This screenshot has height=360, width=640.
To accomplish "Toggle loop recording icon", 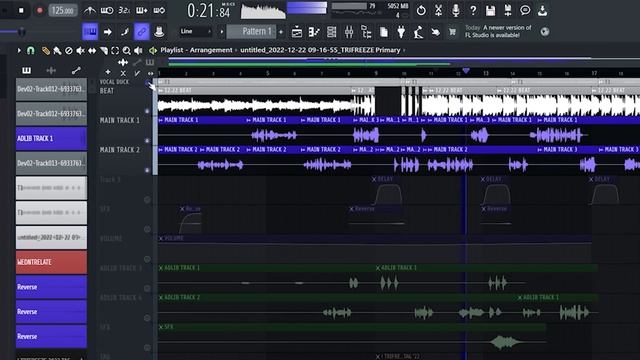I will [159, 10].
